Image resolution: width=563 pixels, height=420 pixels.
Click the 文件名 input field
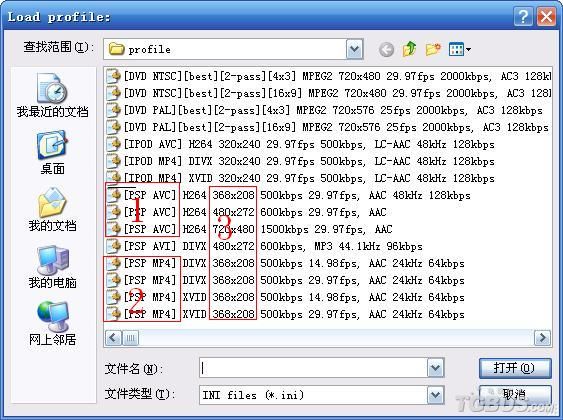pyautogui.click(x=313, y=368)
